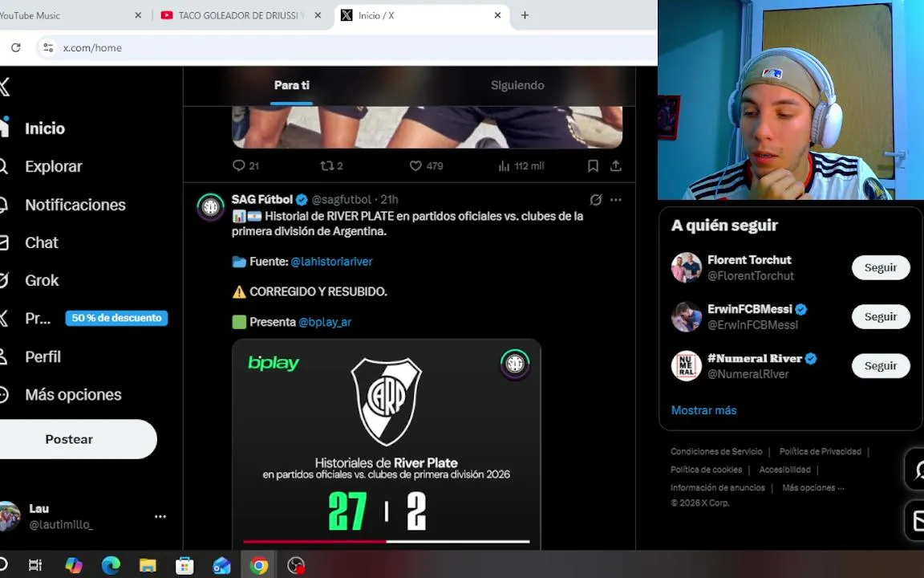Image resolution: width=924 pixels, height=578 pixels.
Task: Follow Florent Torchut with Seguir button
Action: 881,268
